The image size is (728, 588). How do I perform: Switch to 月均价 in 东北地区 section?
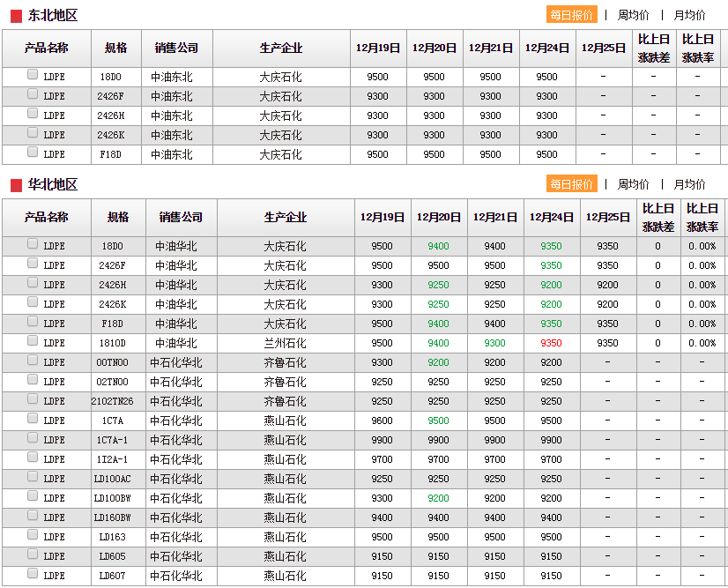(x=689, y=15)
